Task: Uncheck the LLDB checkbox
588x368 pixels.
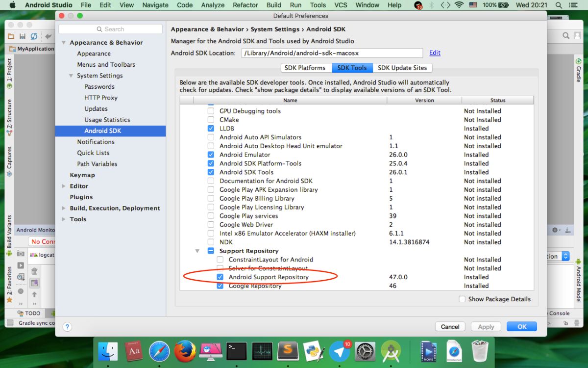Action: coord(211,129)
